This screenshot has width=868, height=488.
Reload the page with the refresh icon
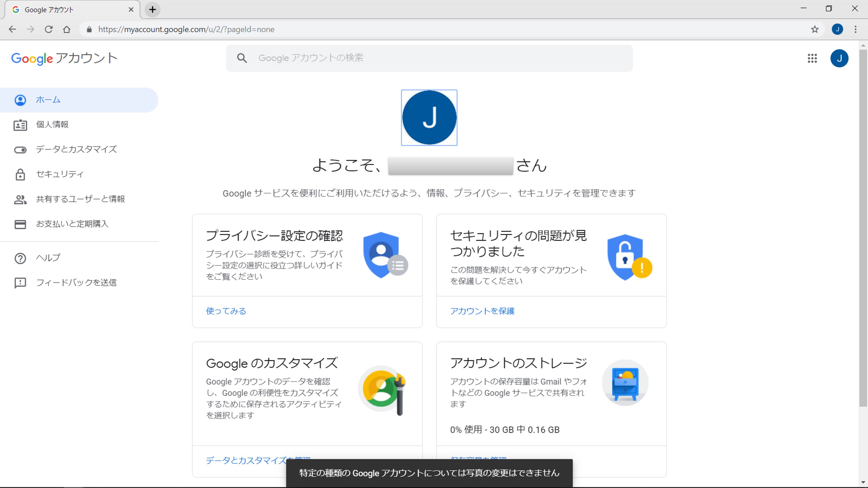[x=49, y=29]
